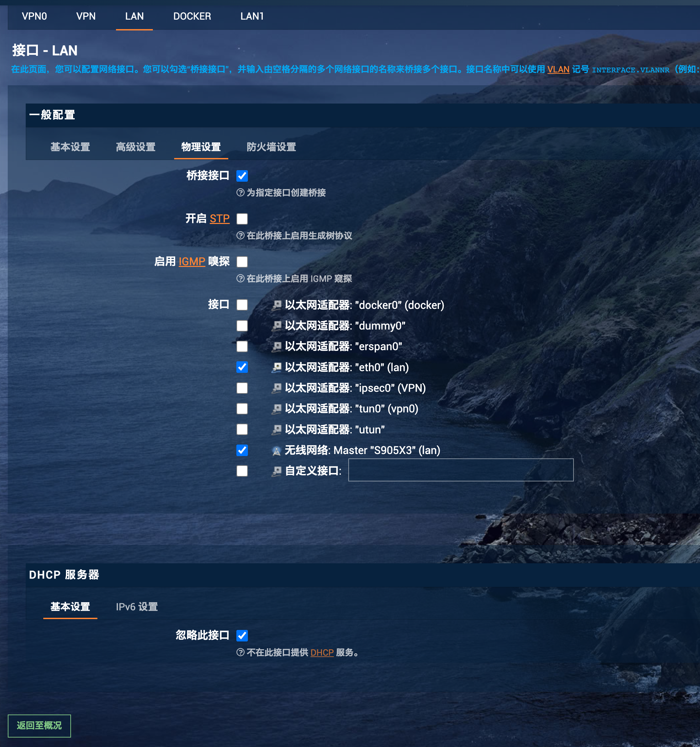
Task: Open the DHCP link in hint text
Action: (322, 653)
